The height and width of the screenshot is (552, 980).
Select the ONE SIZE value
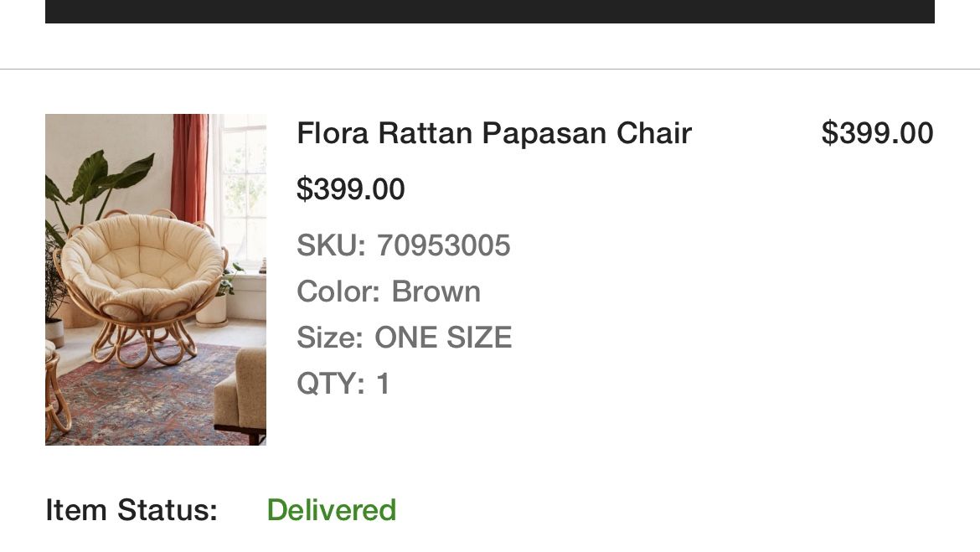[443, 338]
